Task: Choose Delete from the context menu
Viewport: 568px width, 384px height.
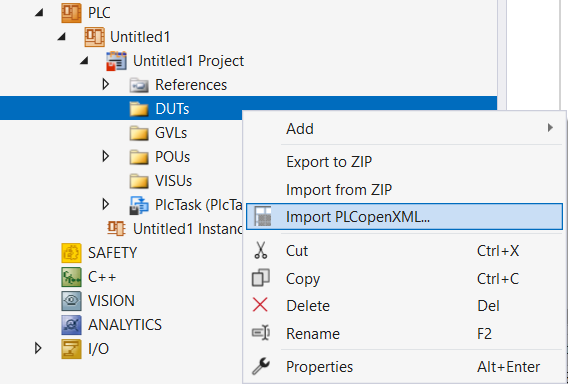Action: pos(404,305)
